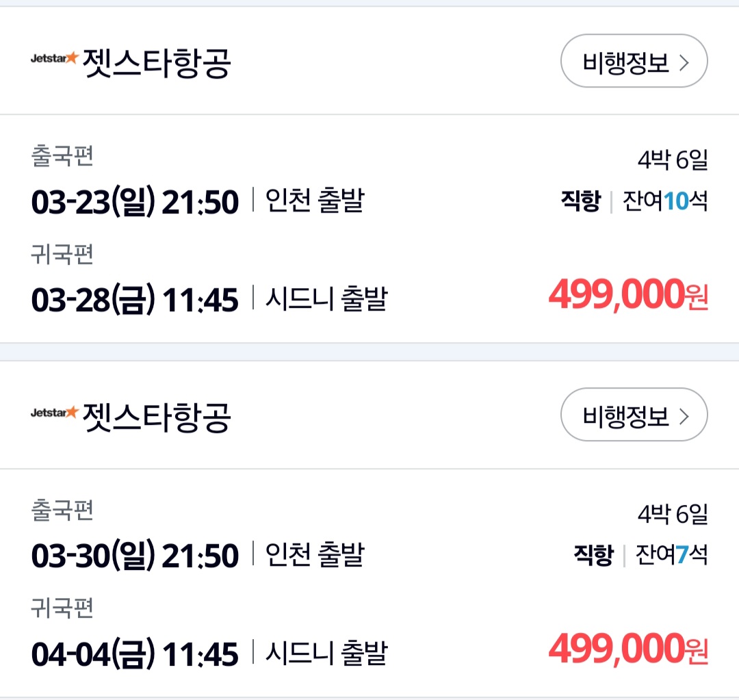Viewport: 739px width, 700px height.
Task: Tap the 04-04(금) 11:45 return time
Action: click(x=135, y=654)
